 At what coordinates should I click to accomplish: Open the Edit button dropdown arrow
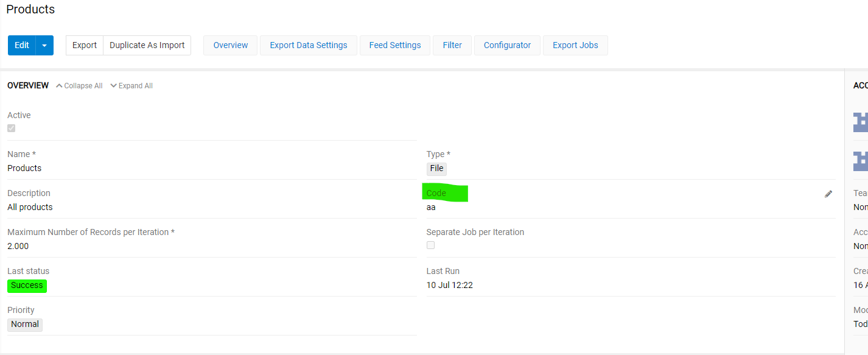(x=44, y=46)
